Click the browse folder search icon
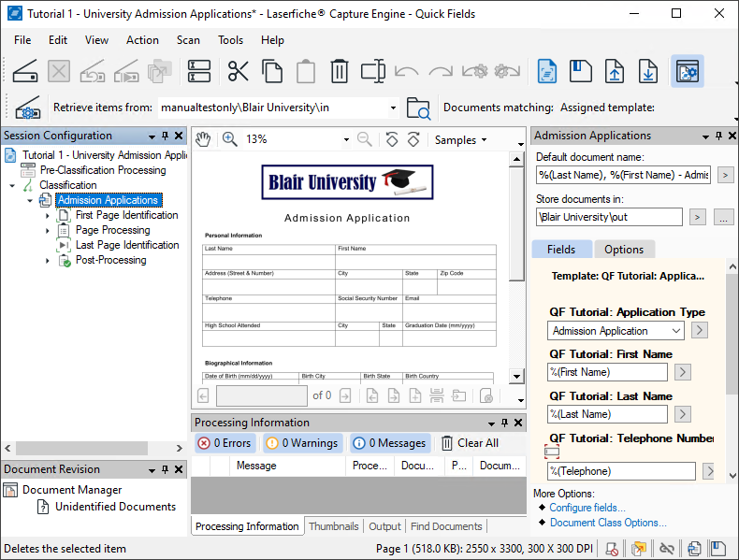The height and width of the screenshot is (560, 739). click(417, 108)
